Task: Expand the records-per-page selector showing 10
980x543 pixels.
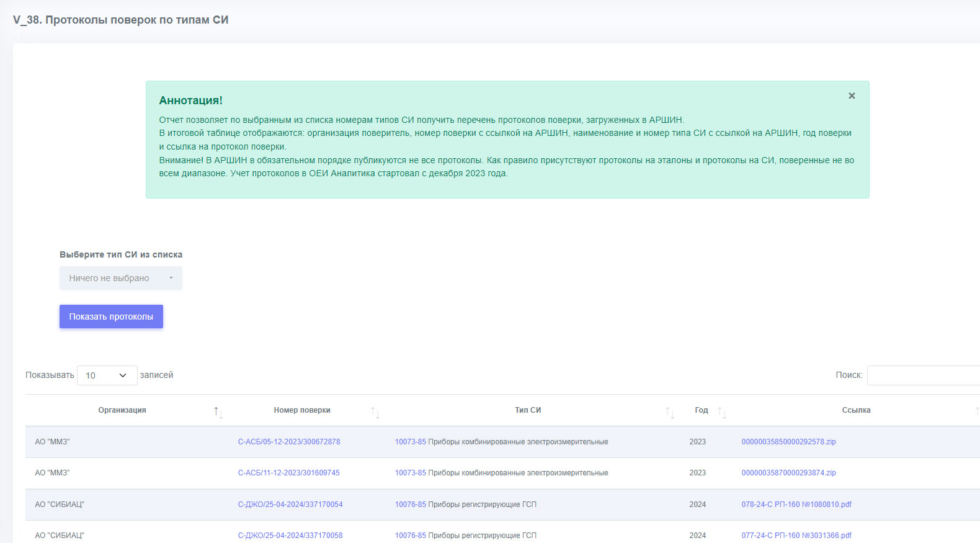Action: pos(107,375)
